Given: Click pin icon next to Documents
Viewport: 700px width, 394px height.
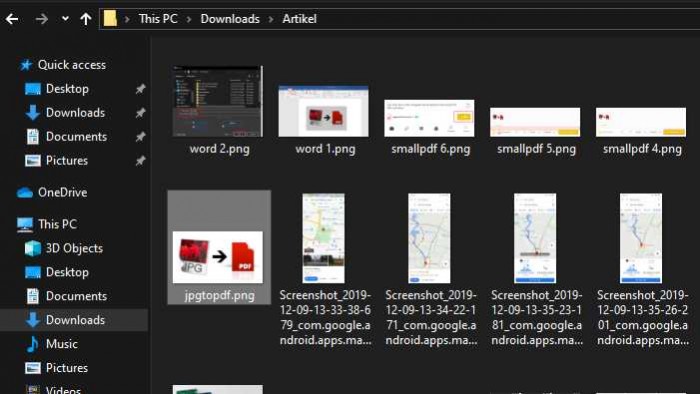Looking at the screenshot, I should (x=140, y=137).
